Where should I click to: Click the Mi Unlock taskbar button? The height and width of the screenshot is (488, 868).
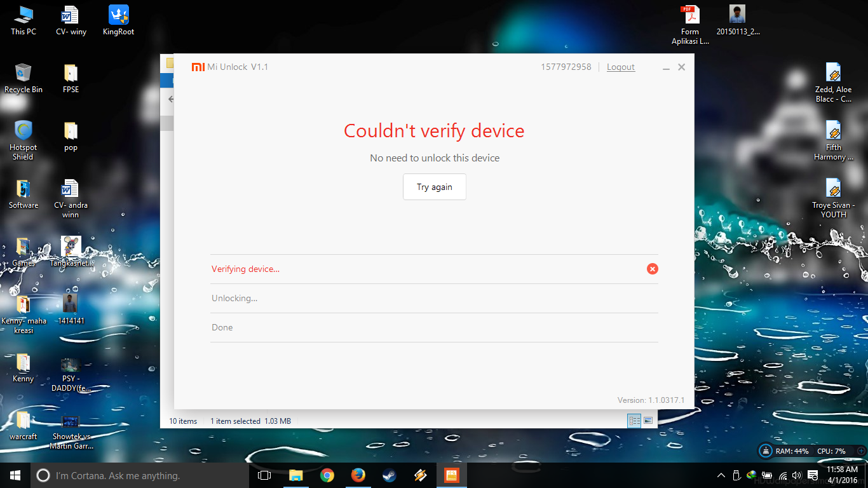[x=451, y=475]
